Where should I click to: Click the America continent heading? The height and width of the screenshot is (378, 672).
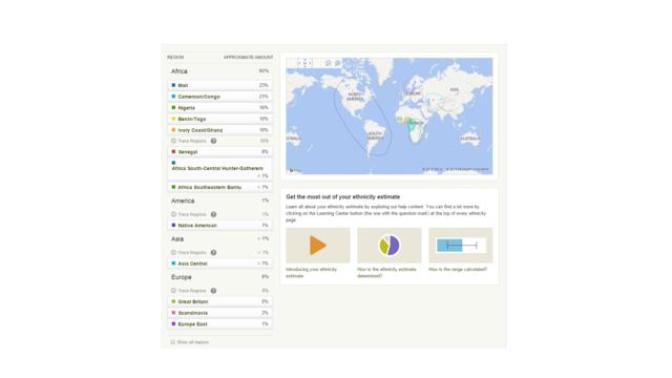click(x=183, y=201)
